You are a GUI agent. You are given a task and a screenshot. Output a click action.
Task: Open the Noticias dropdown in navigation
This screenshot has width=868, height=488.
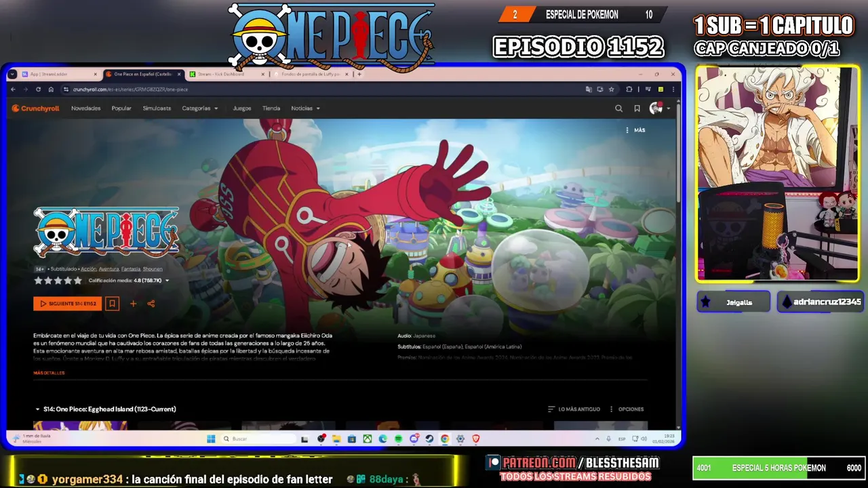coord(305,108)
